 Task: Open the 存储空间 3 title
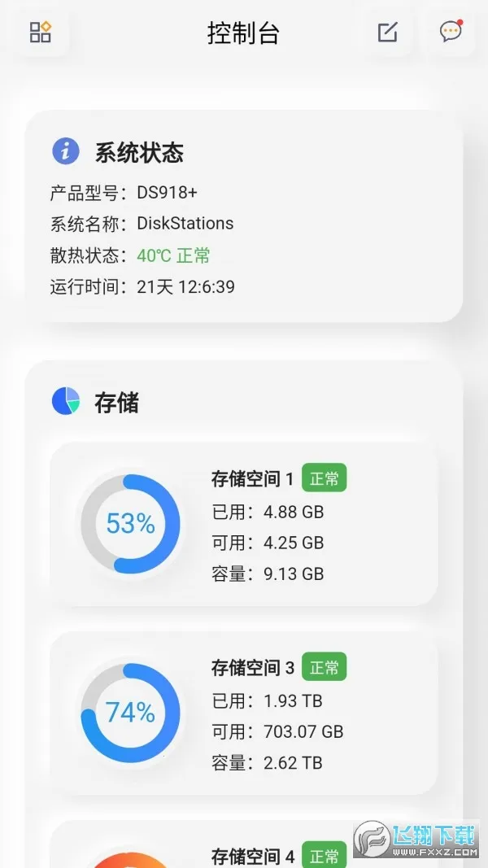coord(252,668)
